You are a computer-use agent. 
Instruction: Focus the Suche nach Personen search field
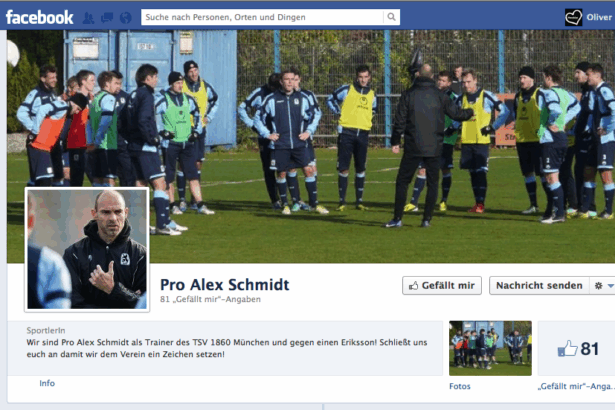[262, 17]
